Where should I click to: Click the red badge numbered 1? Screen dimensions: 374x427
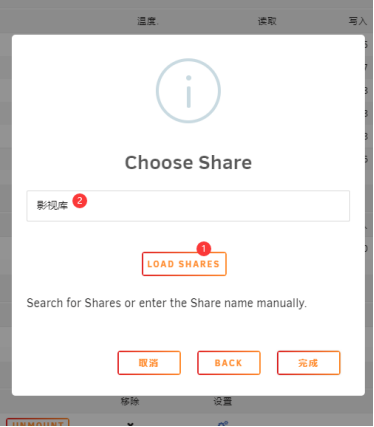[x=204, y=249]
